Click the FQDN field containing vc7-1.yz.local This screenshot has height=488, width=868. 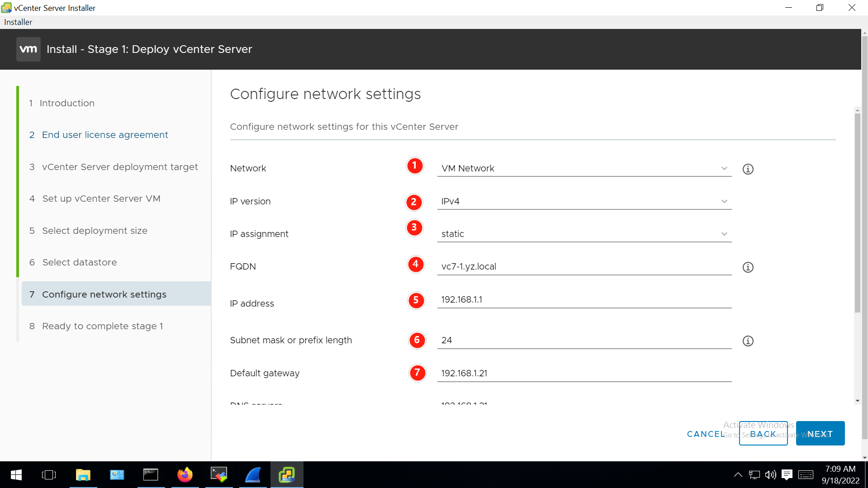click(584, 266)
